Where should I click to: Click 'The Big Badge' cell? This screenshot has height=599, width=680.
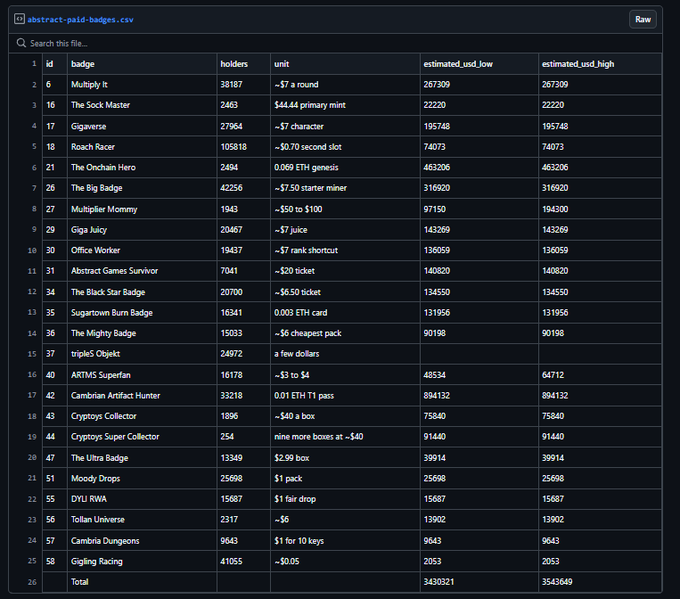142,188
